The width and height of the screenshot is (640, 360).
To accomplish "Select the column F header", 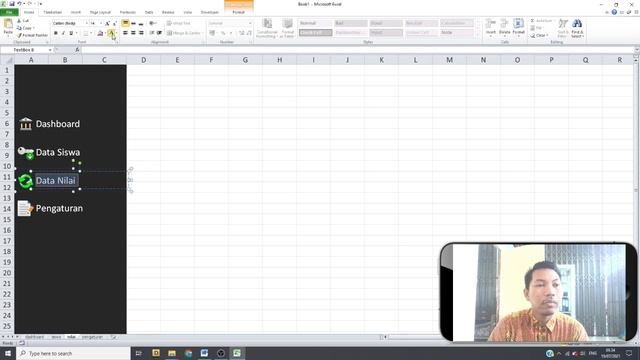I will coord(211,60).
